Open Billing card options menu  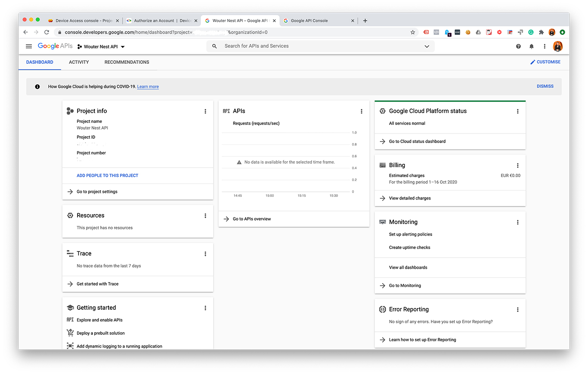pyautogui.click(x=518, y=165)
